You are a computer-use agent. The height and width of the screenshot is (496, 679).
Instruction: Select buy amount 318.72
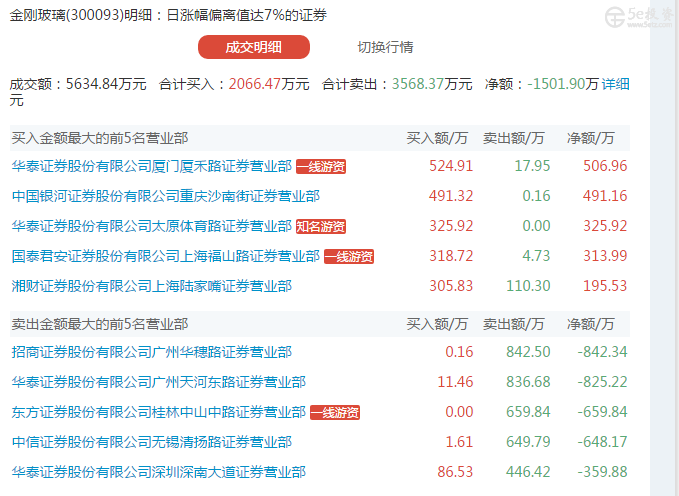451,256
